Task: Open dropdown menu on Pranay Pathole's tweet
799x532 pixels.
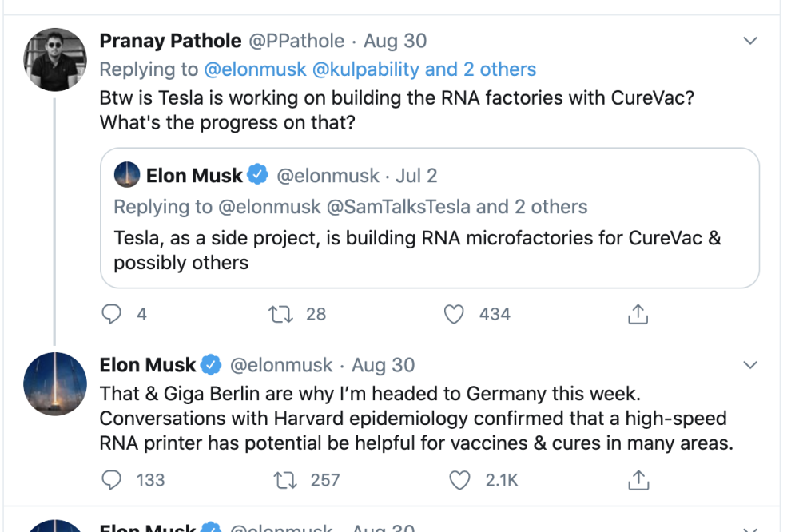Action: pos(749,41)
